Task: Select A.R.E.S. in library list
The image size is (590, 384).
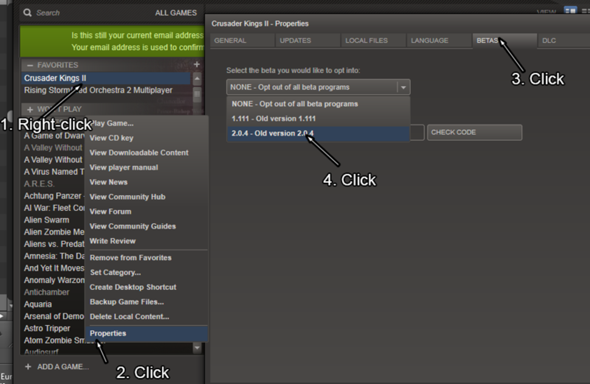Action: click(39, 184)
